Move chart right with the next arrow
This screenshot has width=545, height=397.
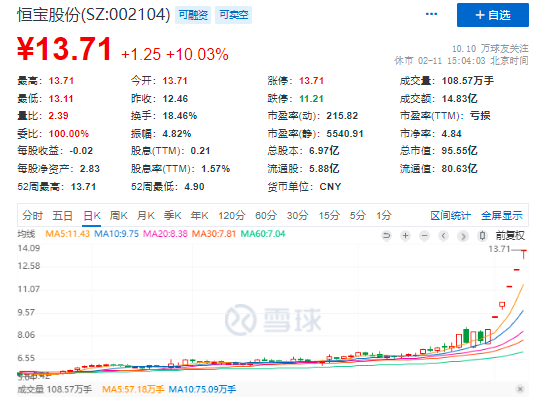point(463,236)
